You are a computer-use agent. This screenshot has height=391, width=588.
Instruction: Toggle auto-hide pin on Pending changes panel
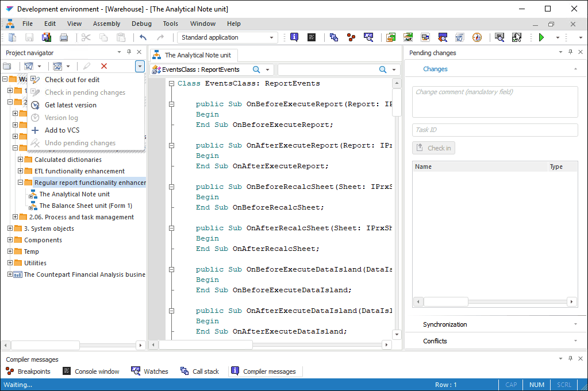570,52
